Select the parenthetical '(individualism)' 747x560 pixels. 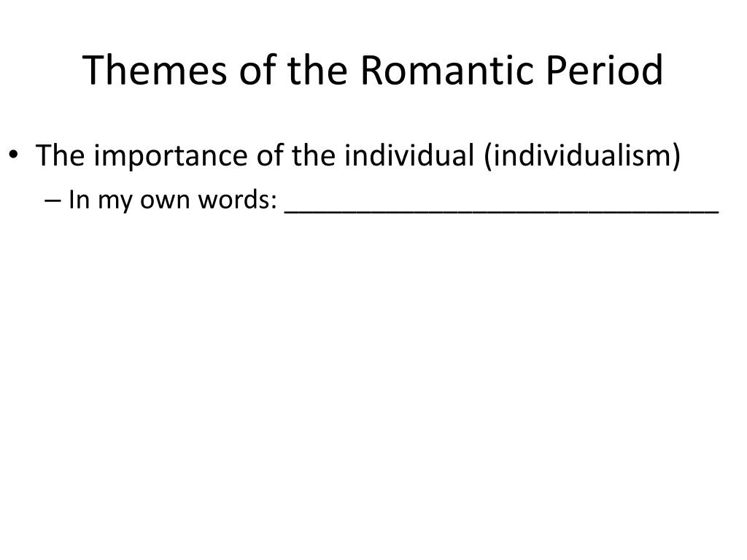coord(582,156)
